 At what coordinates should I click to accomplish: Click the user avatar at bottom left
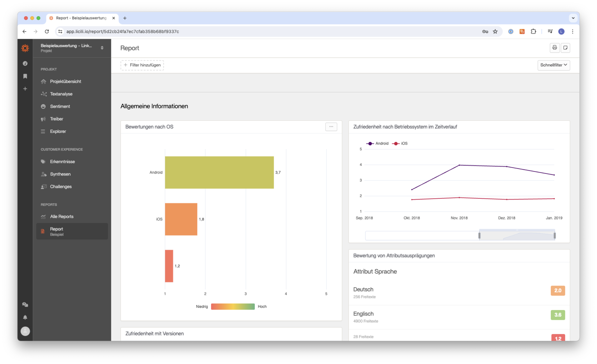(25, 331)
